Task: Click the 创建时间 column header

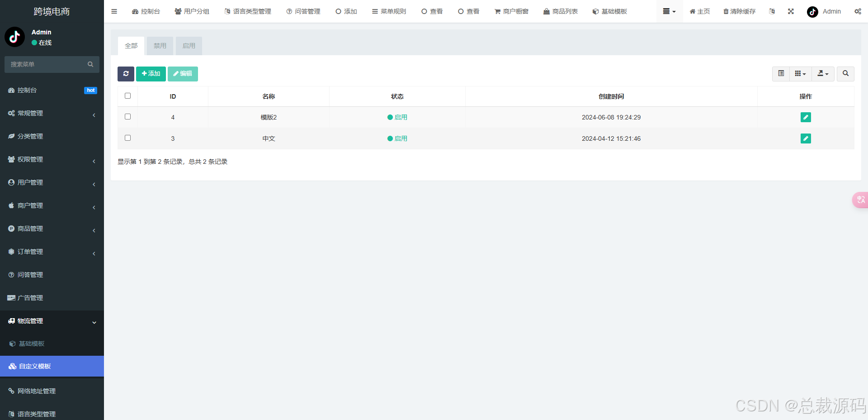Action: pyautogui.click(x=611, y=96)
